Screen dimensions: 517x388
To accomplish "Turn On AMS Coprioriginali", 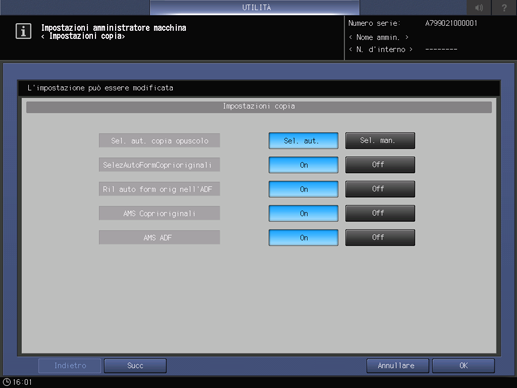I will (303, 213).
